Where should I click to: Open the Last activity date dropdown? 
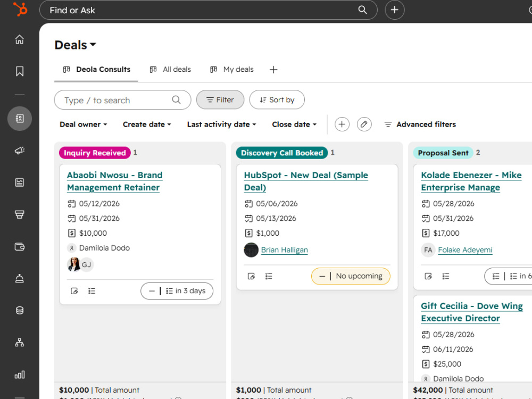point(221,124)
